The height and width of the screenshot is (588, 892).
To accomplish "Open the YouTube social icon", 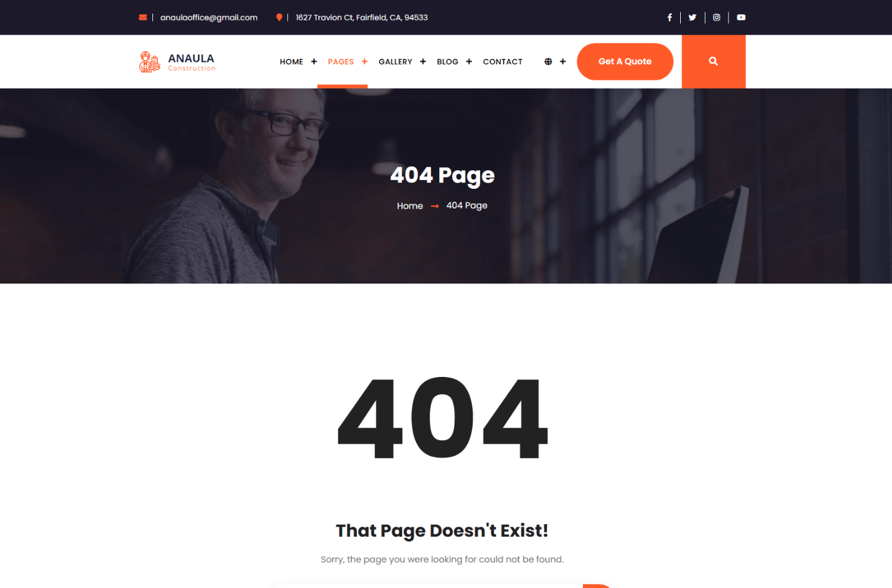I will pos(741,17).
